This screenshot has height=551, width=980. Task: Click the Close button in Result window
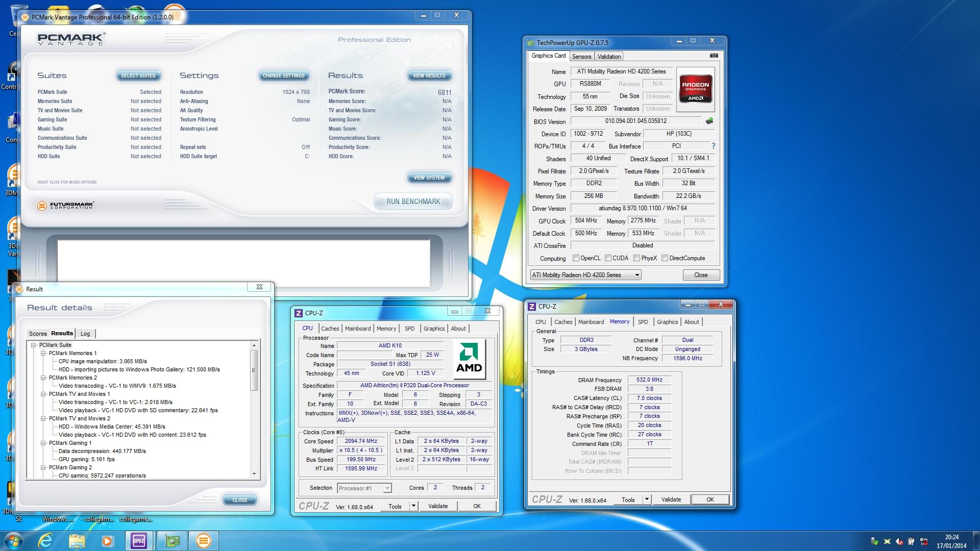(240, 500)
